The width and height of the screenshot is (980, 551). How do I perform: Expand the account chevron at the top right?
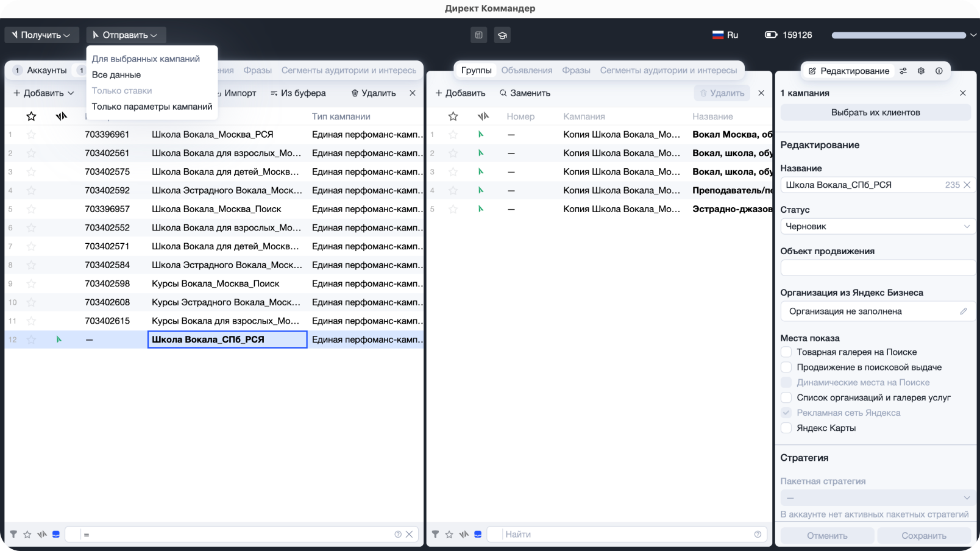973,35
